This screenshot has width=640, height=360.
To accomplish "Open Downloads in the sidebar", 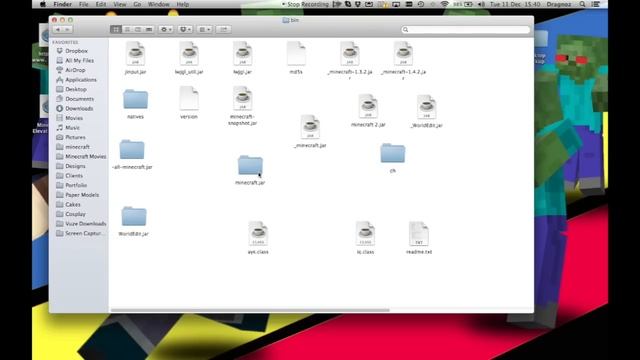I will [79, 109].
